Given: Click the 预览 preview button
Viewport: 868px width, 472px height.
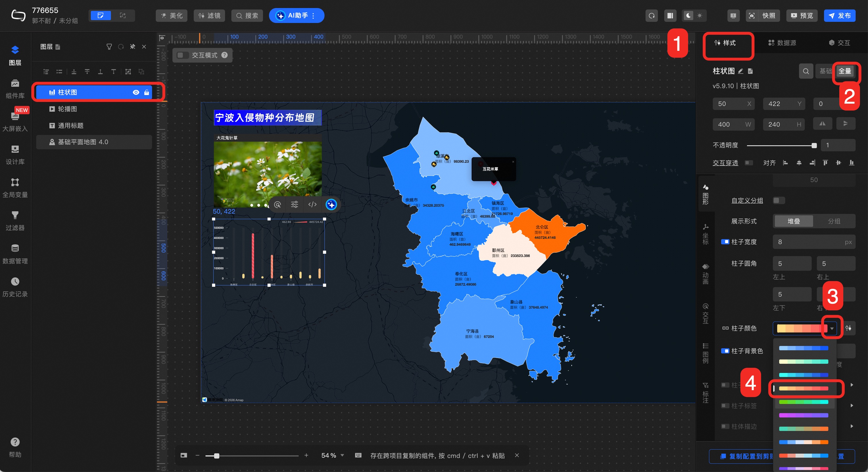Looking at the screenshot, I should tap(802, 16).
